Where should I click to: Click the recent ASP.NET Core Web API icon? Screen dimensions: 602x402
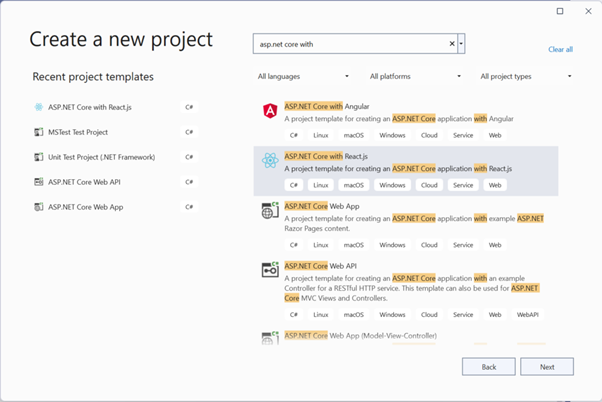tap(39, 182)
